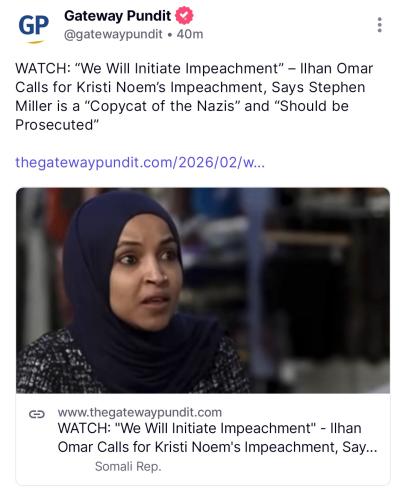Open the Gateway Pundit display name
Viewport: 406px width, 500px height.
pyautogui.click(x=117, y=16)
